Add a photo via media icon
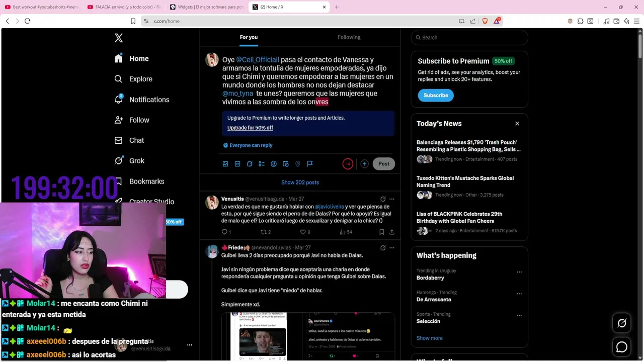This screenshot has width=644, height=362. coord(225,164)
